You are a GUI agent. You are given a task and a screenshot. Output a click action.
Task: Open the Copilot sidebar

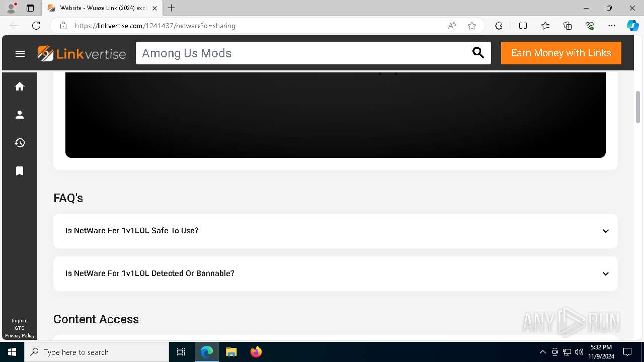632,26
